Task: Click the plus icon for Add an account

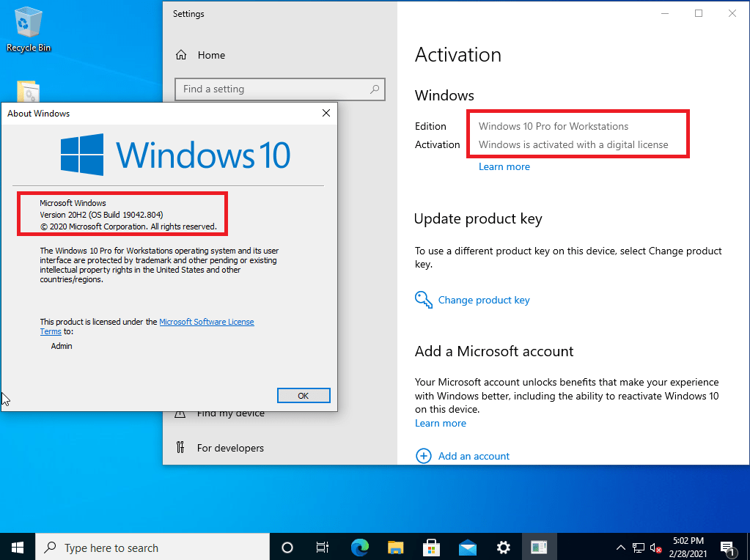Action: [423, 456]
